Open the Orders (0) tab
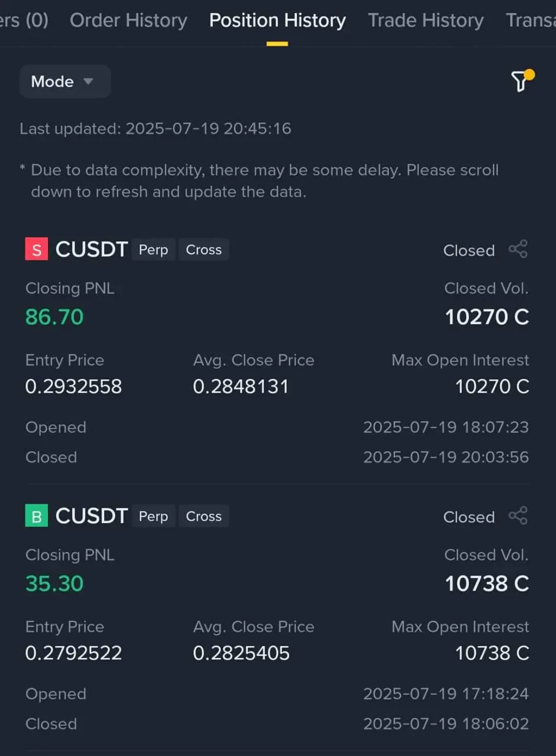The image size is (556, 756). click(x=24, y=21)
